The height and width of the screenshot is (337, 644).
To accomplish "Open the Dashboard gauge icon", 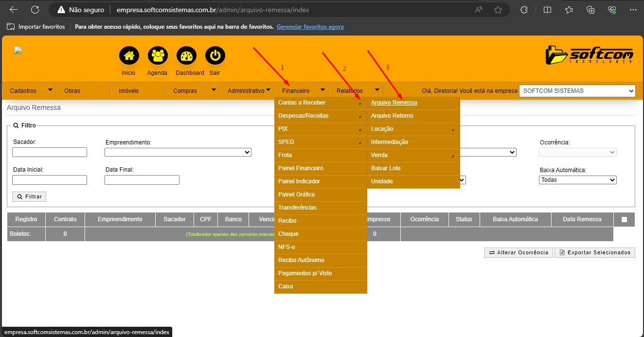I will coord(186,56).
